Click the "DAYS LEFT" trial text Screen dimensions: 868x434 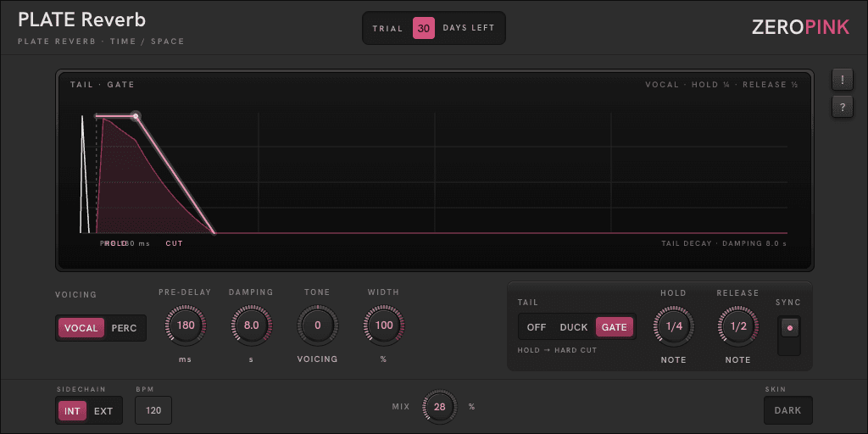[468, 28]
